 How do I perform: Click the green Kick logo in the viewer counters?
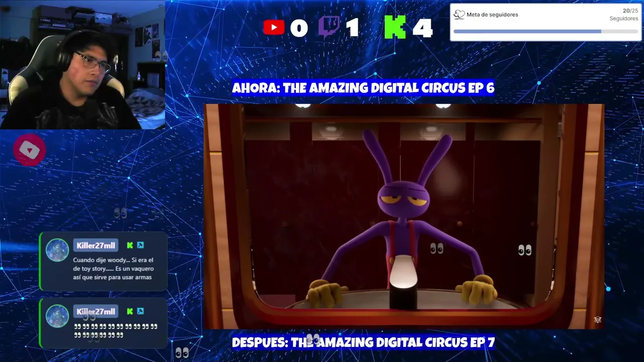pyautogui.click(x=395, y=27)
